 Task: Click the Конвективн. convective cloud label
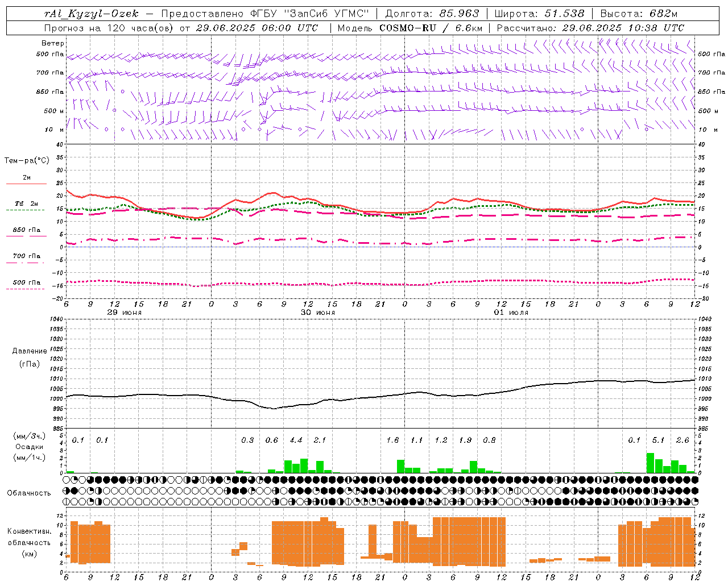pyautogui.click(x=29, y=531)
